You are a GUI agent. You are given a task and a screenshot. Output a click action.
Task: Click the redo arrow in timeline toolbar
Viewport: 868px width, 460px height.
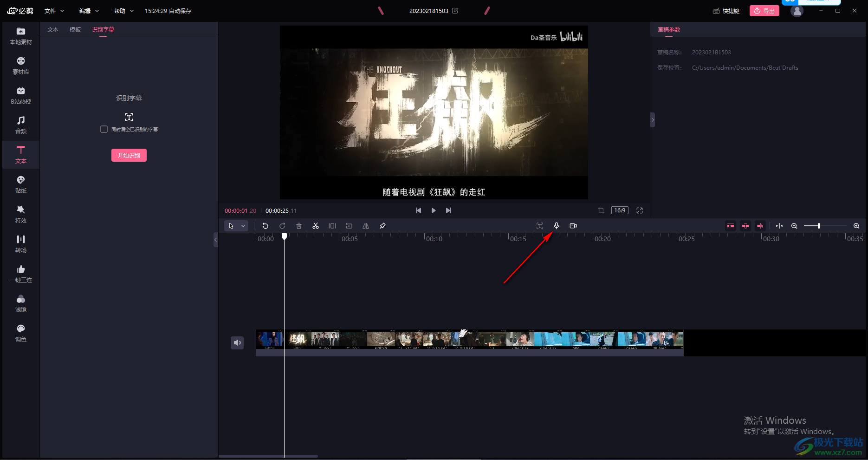[282, 226]
